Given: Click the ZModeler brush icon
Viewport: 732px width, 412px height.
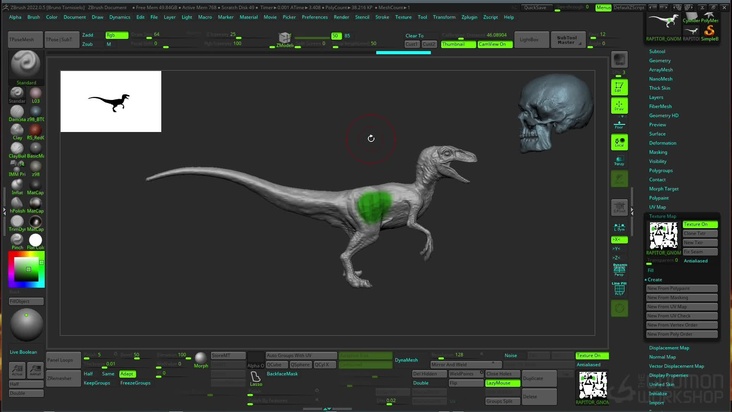Looking at the screenshot, I should pyautogui.click(x=284, y=38).
